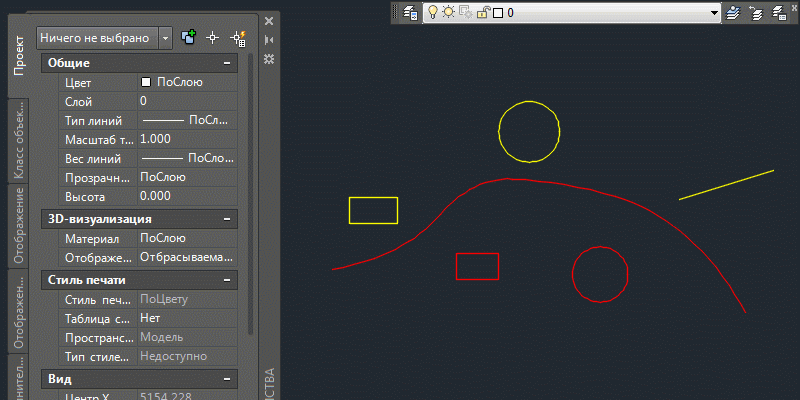Toggle layer freeze in viewport icon
800x400 pixels.
click(465, 12)
